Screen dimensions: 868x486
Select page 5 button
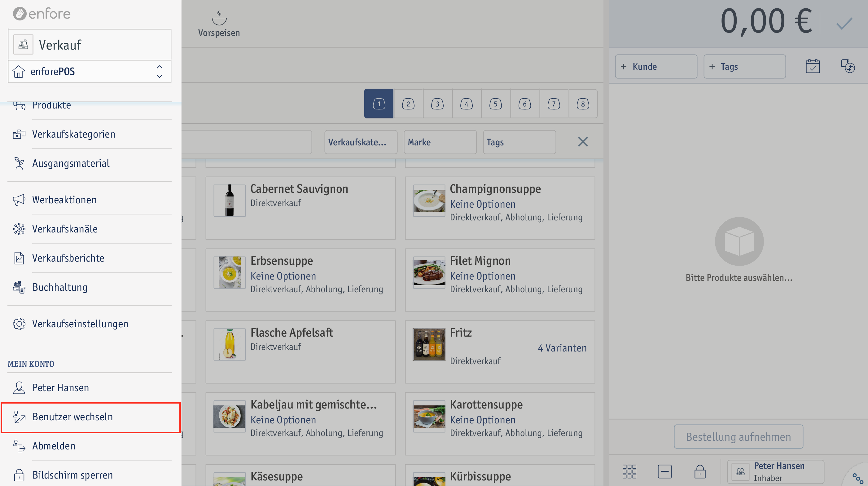click(x=495, y=104)
